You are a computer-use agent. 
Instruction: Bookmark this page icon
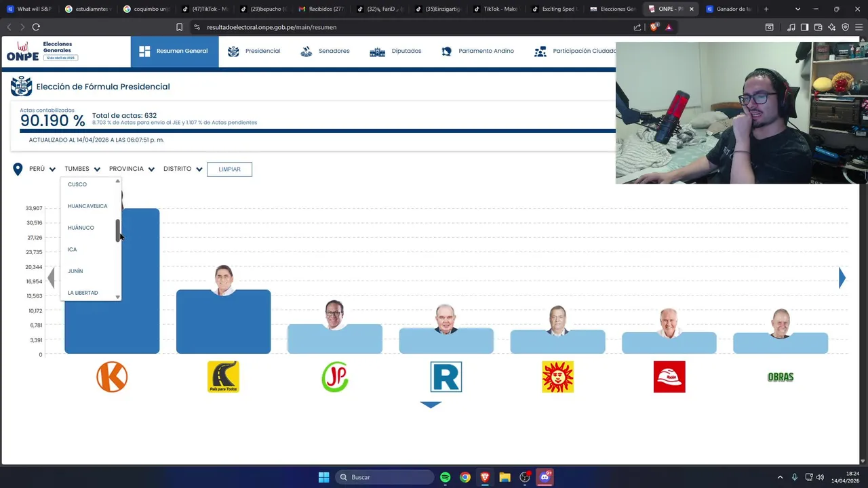coord(179,27)
